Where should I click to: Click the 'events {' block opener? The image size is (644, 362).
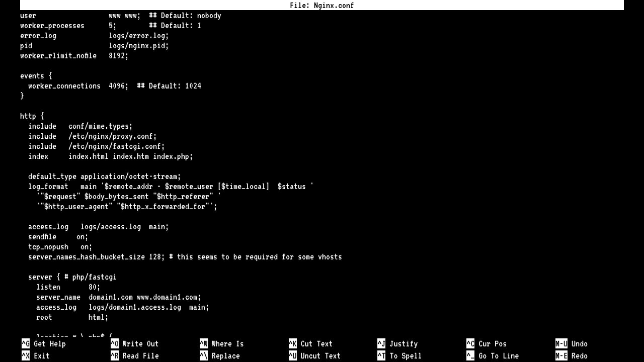pyautogui.click(x=36, y=76)
